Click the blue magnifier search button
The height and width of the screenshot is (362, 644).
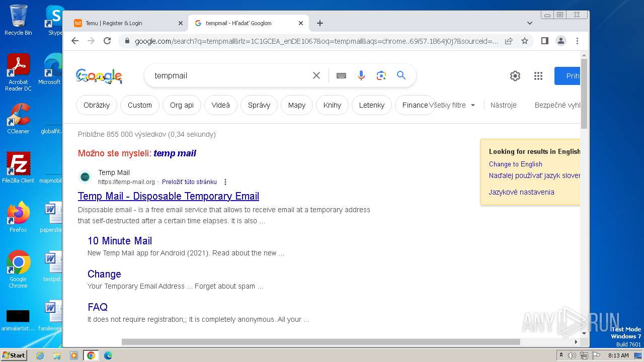pos(401,75)
